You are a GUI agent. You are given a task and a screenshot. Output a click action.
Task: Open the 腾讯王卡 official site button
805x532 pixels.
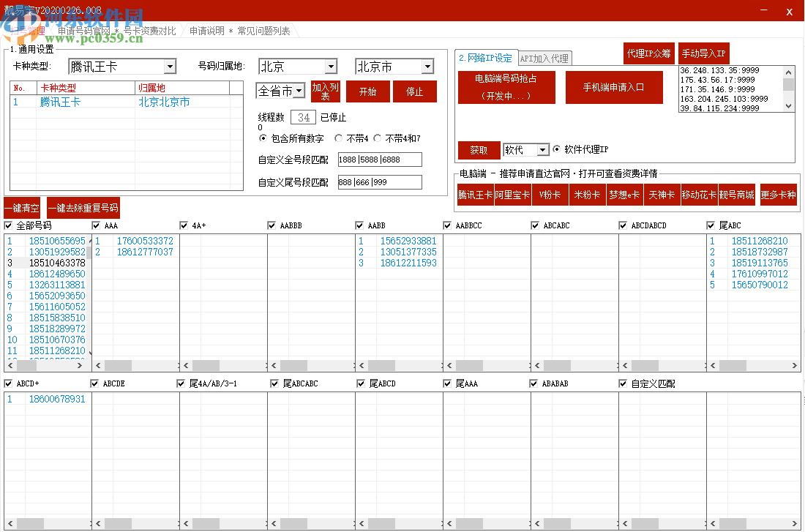[x=476, y=195]
